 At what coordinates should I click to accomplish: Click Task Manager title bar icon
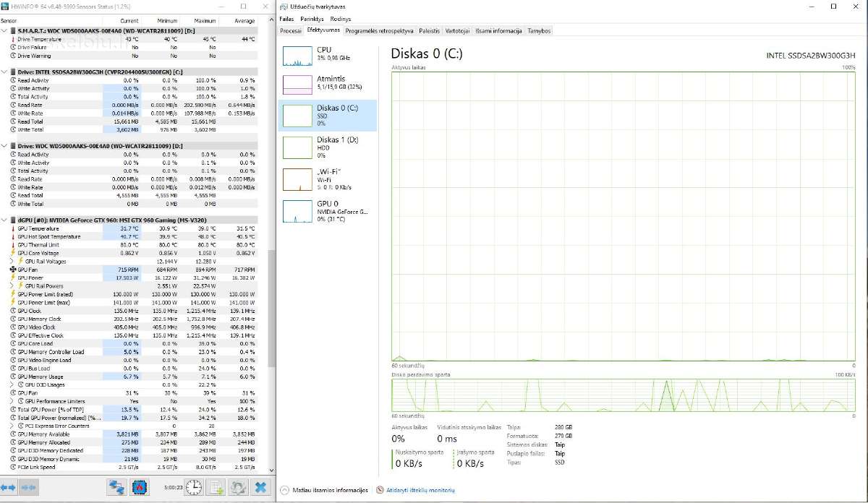pyautogui.click(x=284, y=6)
